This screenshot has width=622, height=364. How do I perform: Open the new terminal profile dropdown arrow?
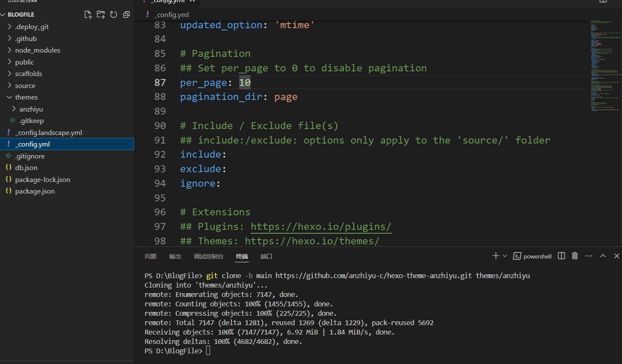[505, 256]
